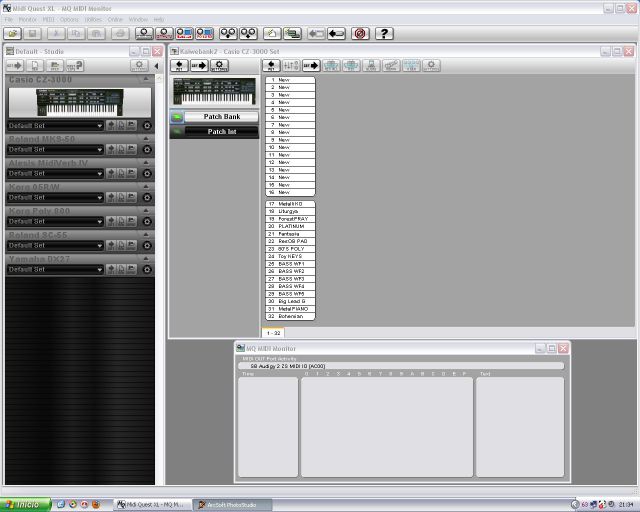Click the red target panic icon in the toolbar

360,33
